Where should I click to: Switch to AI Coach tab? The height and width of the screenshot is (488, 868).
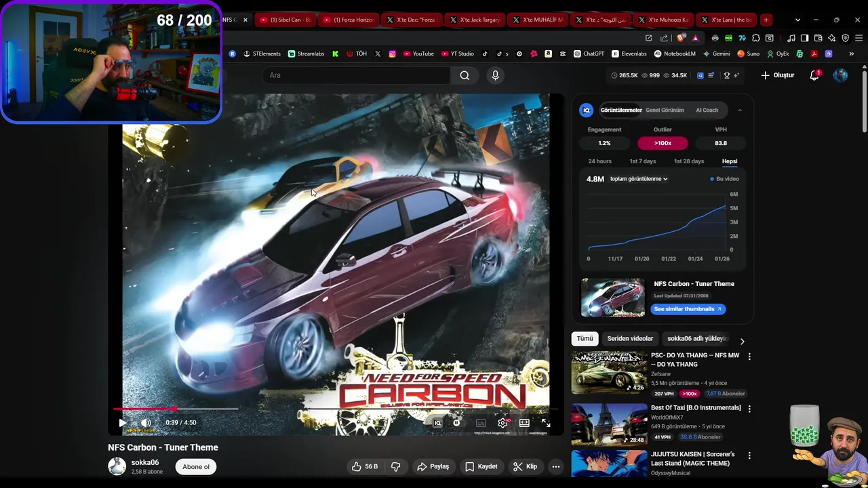707,110
